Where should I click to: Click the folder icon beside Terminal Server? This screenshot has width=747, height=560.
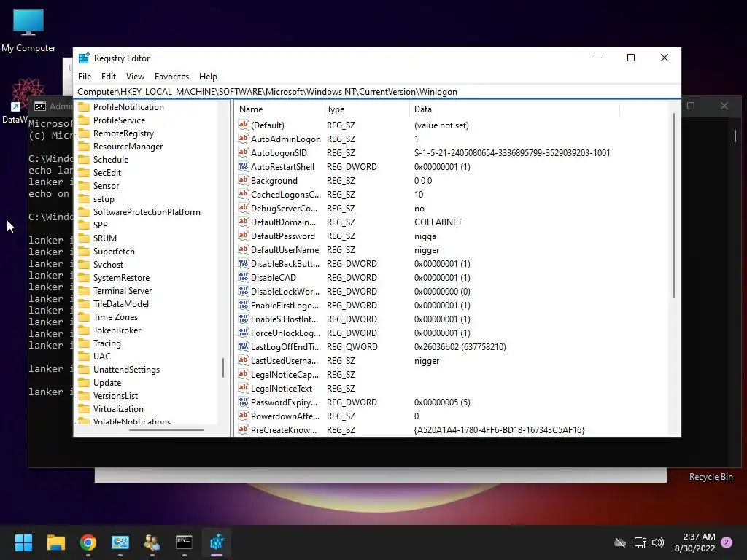84,290
